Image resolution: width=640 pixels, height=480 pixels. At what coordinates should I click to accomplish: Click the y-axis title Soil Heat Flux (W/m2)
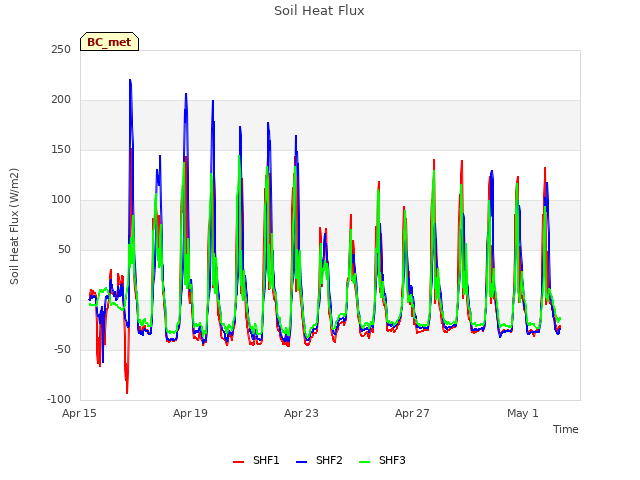coord(14,226)
